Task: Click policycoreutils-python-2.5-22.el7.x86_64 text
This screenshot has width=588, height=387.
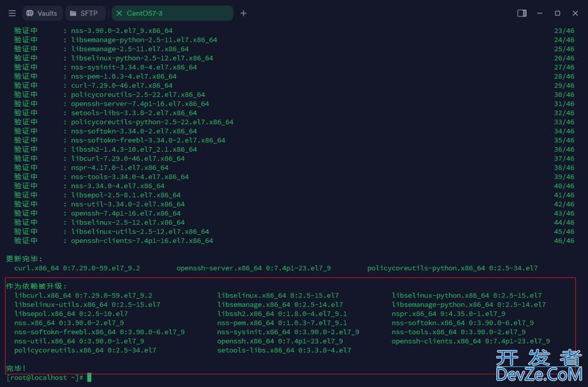Action: pos(152,122)
